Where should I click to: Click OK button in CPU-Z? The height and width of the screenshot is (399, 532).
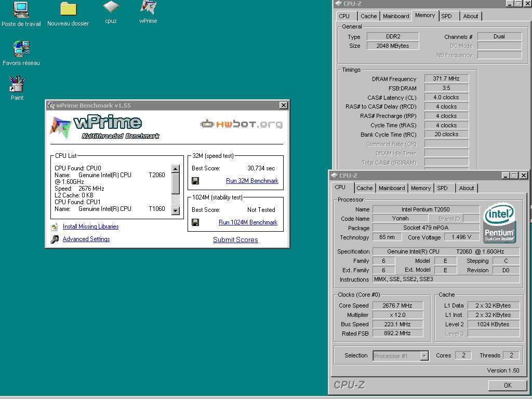coord(508,385)
